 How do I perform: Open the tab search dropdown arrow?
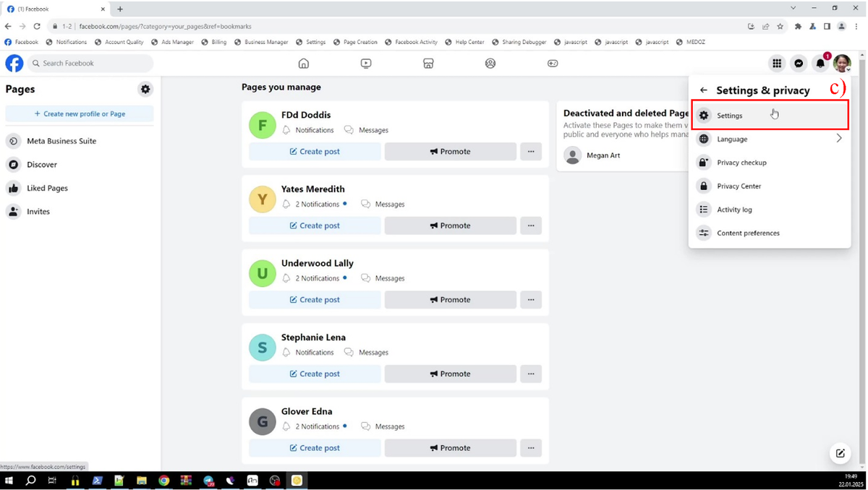tap(793, 9)
